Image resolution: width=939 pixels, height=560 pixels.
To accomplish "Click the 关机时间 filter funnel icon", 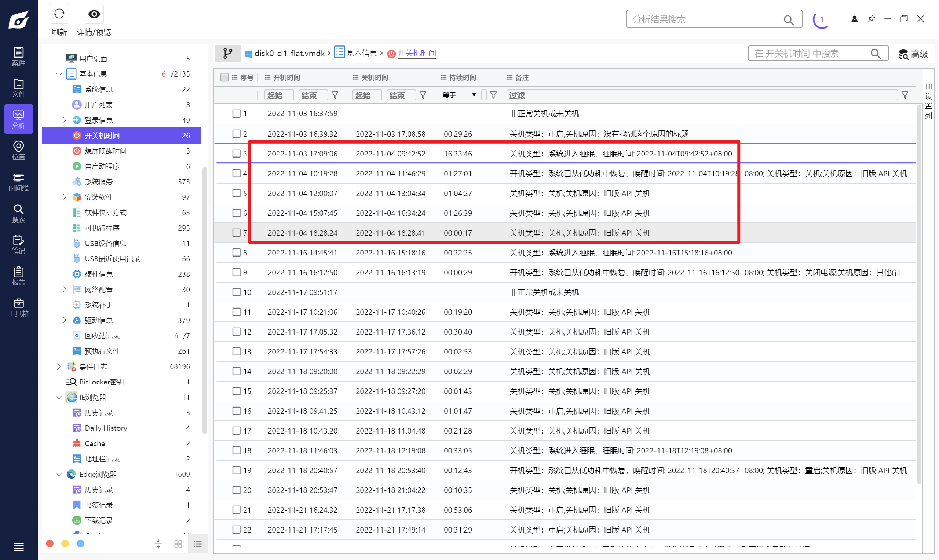I will coord(423,95).
